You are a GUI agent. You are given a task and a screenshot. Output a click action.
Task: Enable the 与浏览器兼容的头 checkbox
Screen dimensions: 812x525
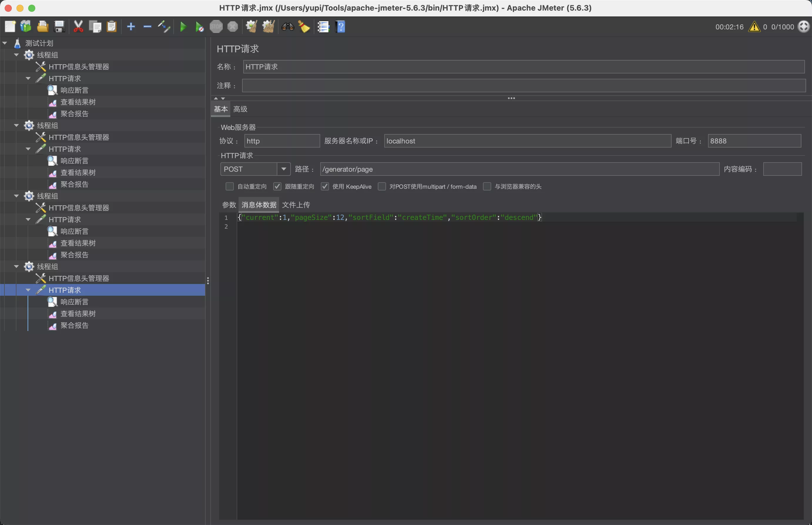pos(487,186)
